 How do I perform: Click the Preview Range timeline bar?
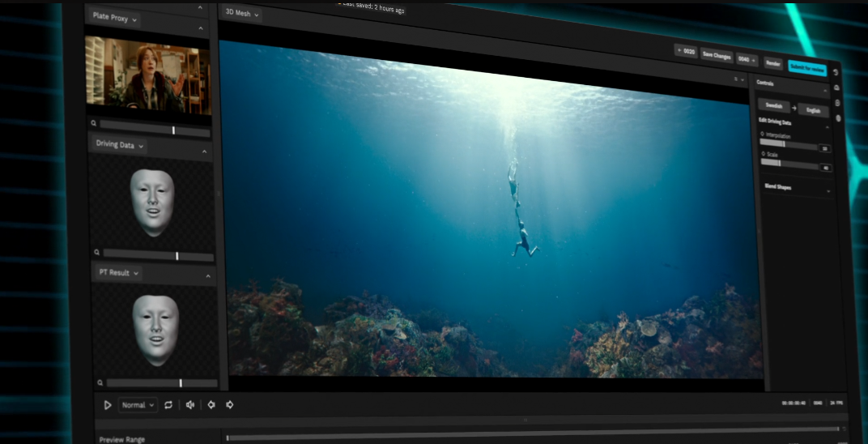(x=533, y=433)
